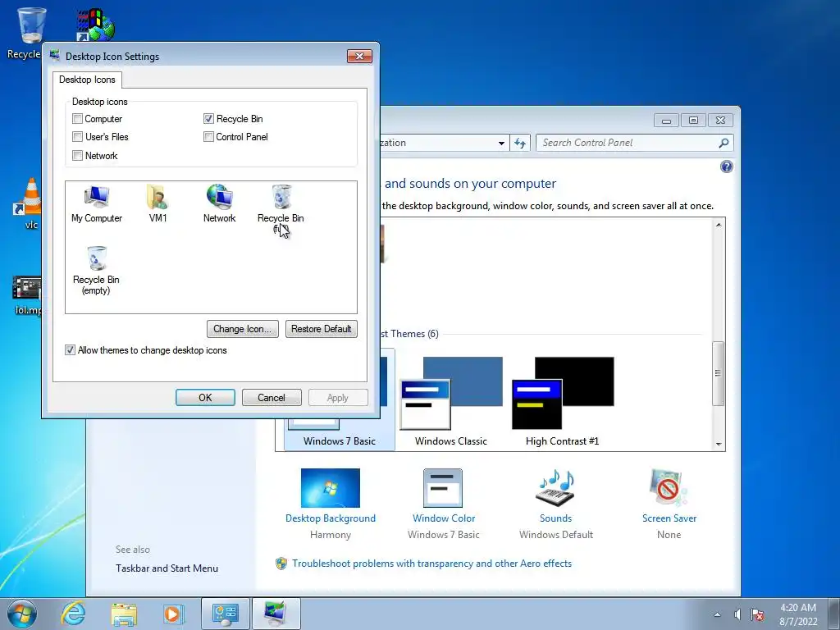Open the address bar dropdown arrow
This screenshot has height=630, width=840.
(x=501, y=143)
